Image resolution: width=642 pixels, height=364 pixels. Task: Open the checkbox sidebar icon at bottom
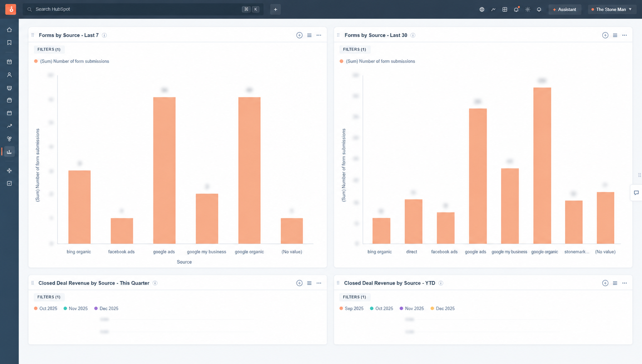[9, 184]
